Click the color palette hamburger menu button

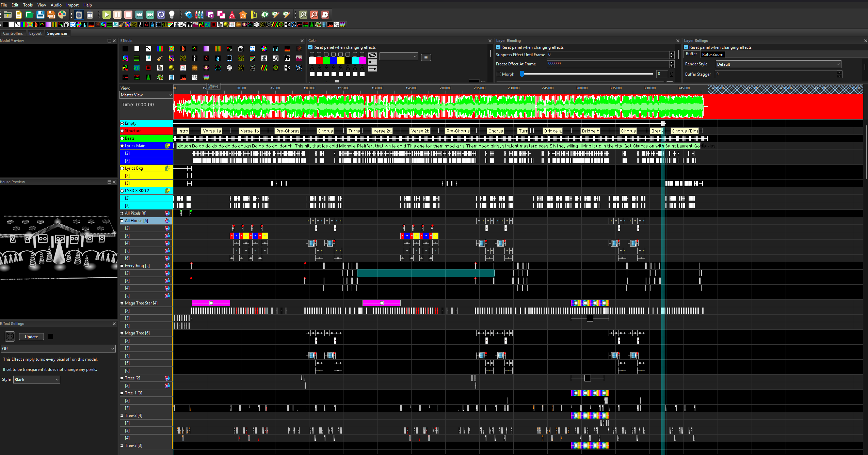point(426,57)
